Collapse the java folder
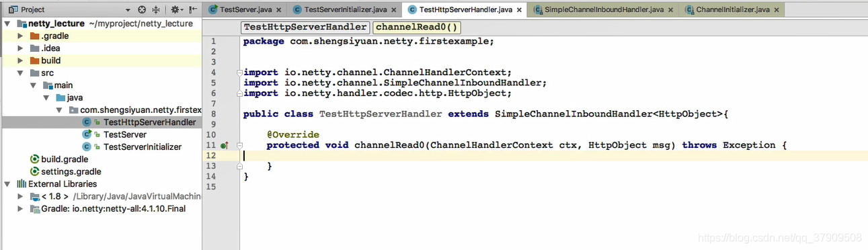This screenshot has height=250, width=868. 46,97
